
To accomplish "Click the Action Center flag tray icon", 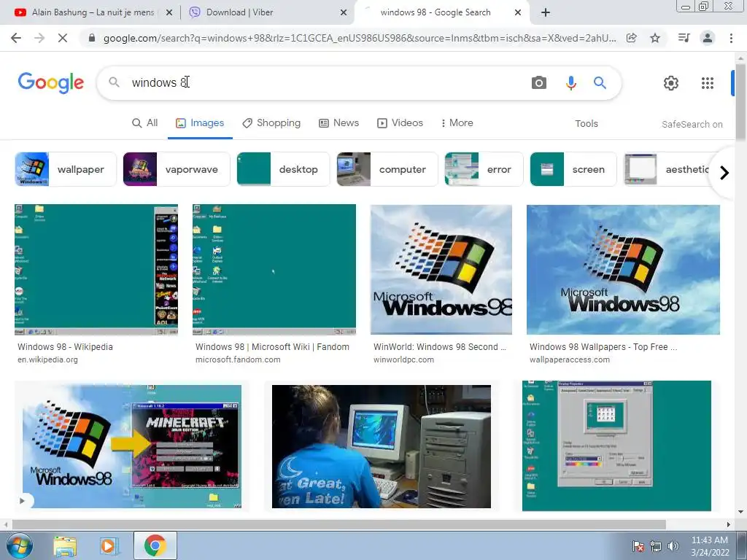I will pos(638,546).
